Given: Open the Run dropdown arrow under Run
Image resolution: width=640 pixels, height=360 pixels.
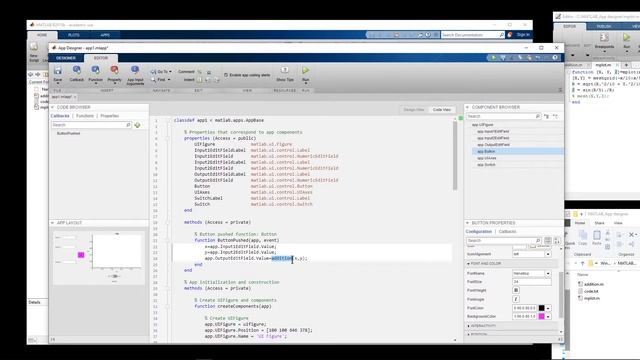Looking at the screenshot, I should point(305,84).
